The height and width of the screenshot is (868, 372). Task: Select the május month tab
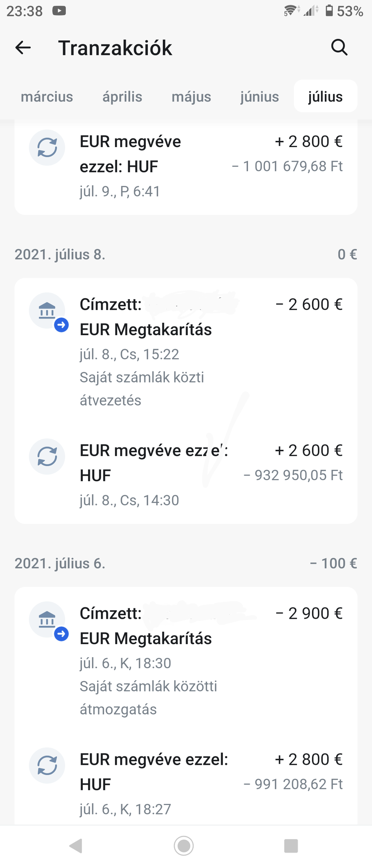(x=191, y=97)
